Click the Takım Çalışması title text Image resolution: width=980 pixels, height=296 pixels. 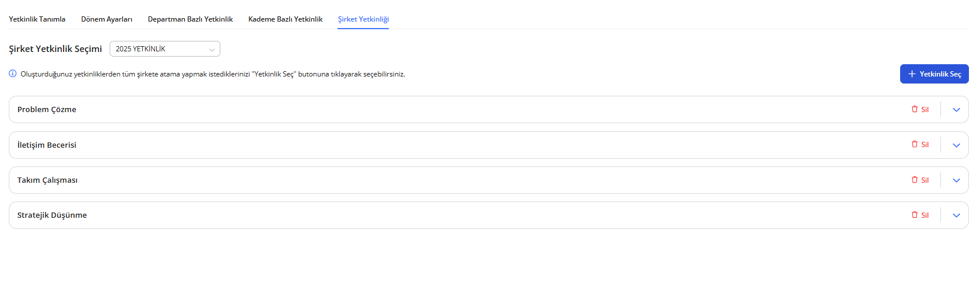(x=47, y=180)
